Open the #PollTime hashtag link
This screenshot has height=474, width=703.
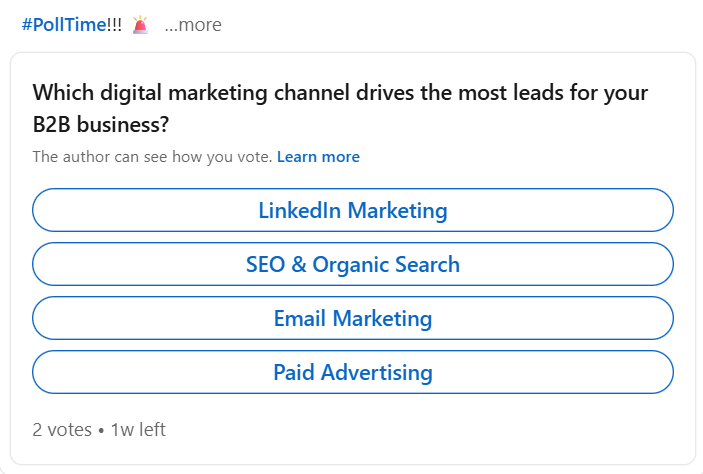tap(65, 25)
